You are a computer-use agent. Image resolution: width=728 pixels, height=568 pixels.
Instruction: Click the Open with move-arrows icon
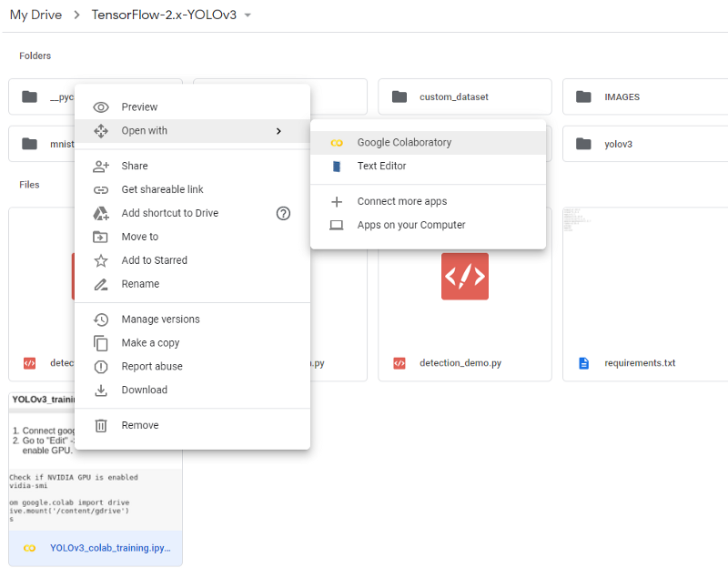[x=101, y=131]
